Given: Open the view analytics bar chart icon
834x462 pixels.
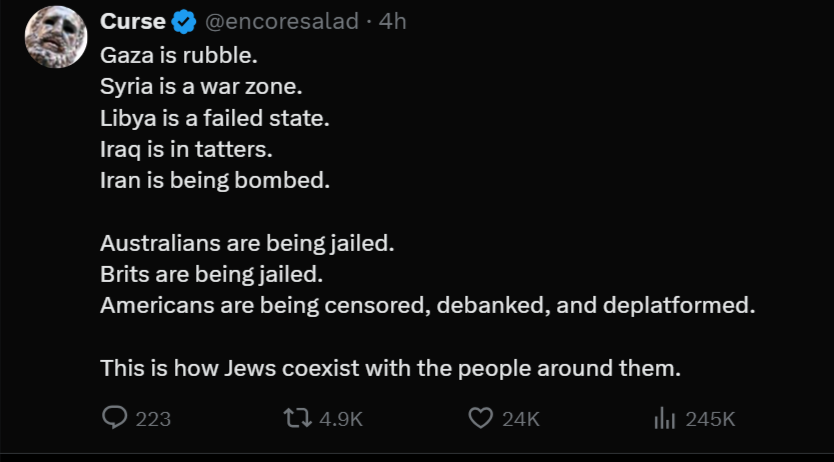Looking at the screenshot, I should [665, 418].
